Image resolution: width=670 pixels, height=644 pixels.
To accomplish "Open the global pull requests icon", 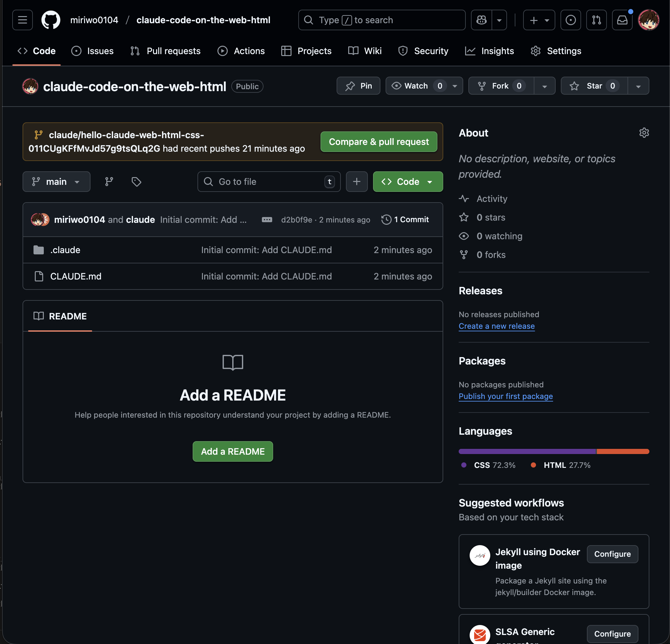I will tap(596, 20).
